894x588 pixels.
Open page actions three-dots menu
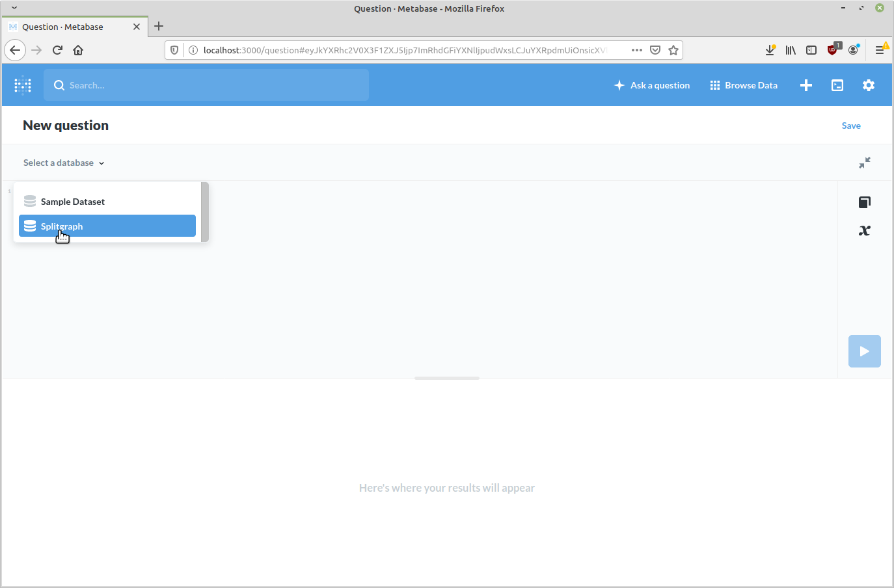coord(637,50)
